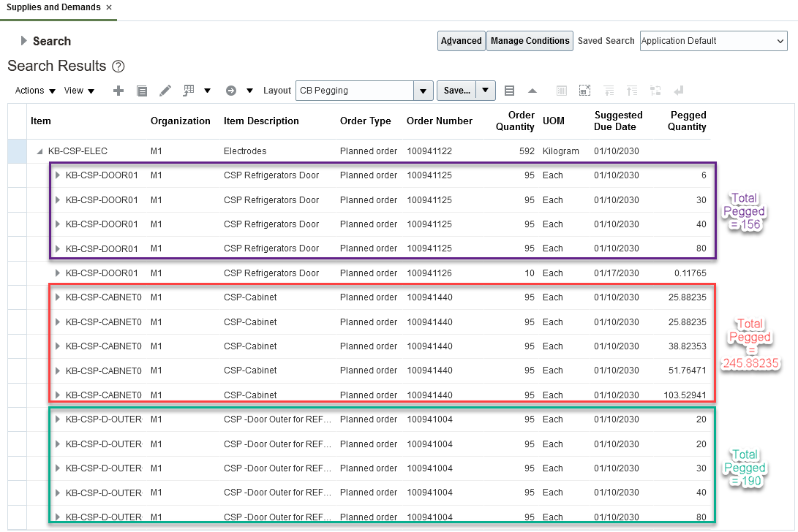Collapse the KB-CSP-ELEC tree row
798x532 pixels.
coord(39,152)
